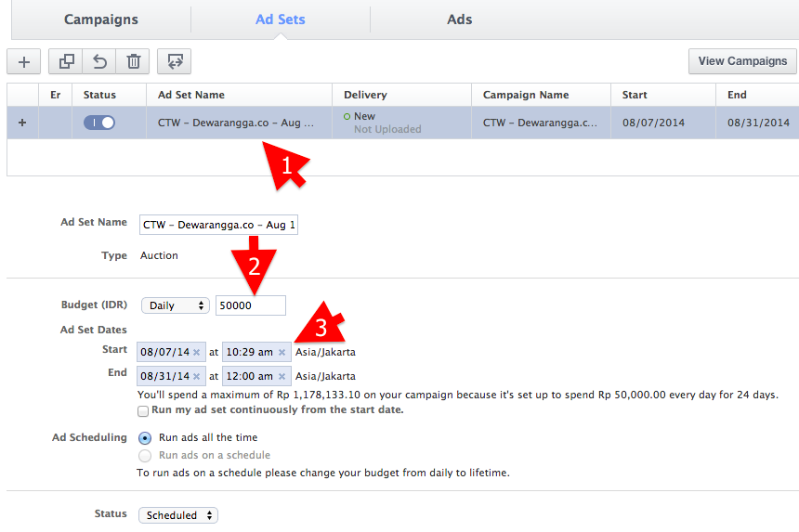Delete ad set with trash icon
Screen dimensions: 799x532
pyautogui.click(x=133, y=62)
